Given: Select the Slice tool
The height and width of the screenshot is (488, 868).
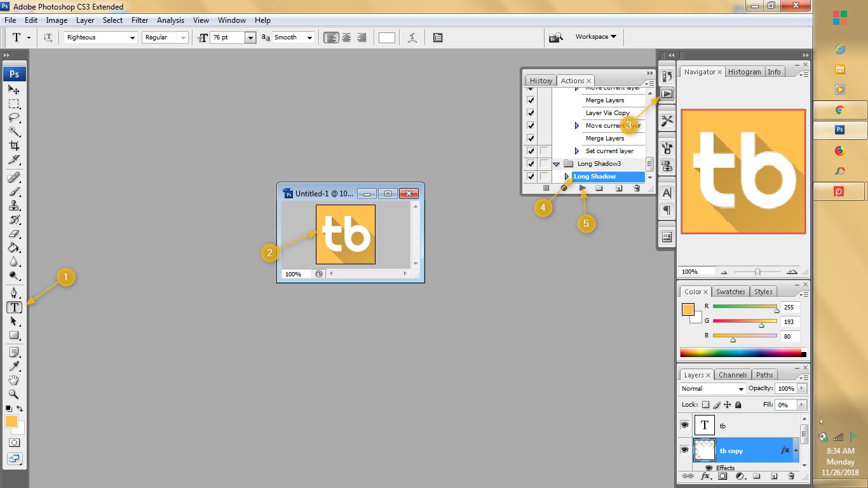Looking at the screenshot, I should click(x=14, y=159).
